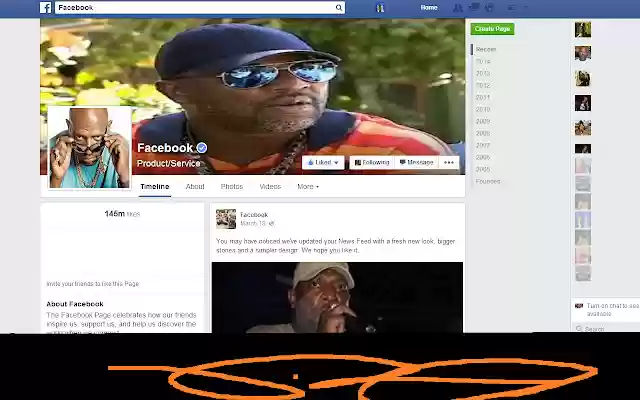Image resolution: width=640 pixels, height=400 pixels.
Task: Jump to 2006 in the timeline navigator
Action: (483, 157)
